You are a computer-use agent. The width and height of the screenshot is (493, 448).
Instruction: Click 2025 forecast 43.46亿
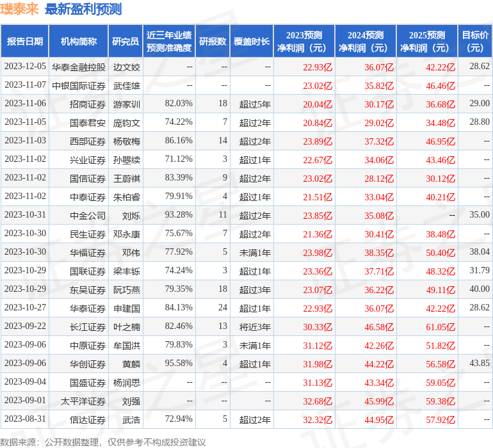pos(440,160)
